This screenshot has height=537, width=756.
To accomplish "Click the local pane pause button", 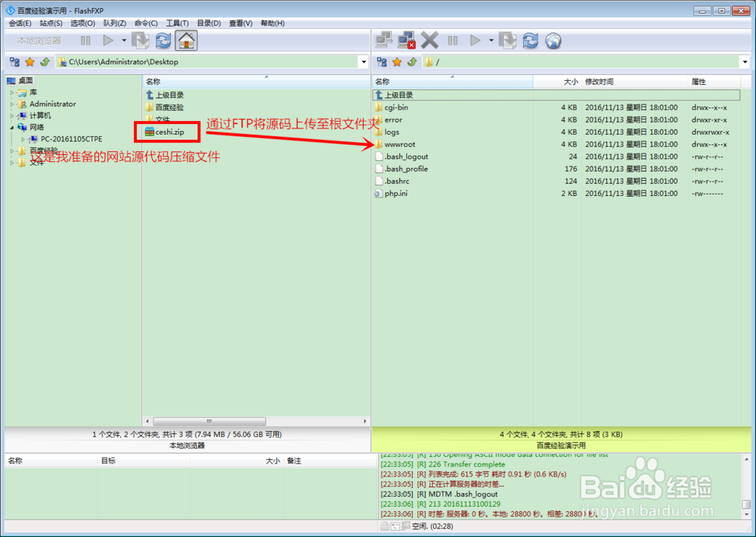I will pos(85,41).
